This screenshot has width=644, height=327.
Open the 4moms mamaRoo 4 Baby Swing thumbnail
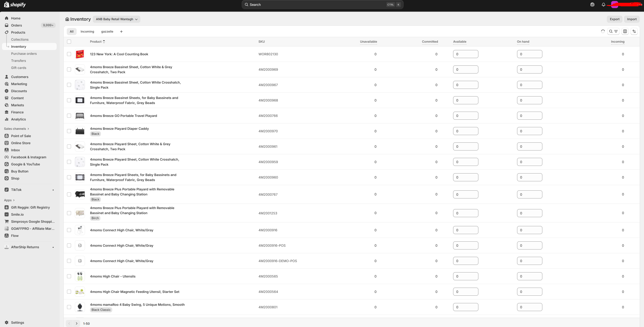80,307
